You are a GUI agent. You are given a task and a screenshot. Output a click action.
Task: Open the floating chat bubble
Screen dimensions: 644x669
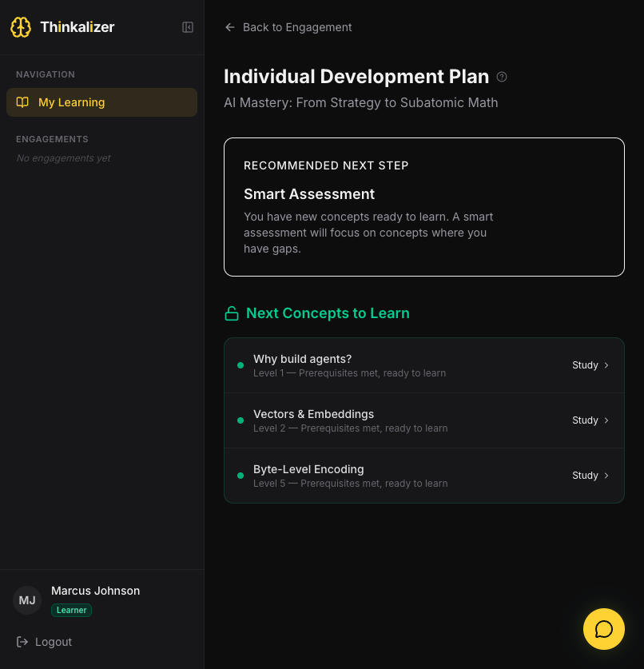(603, 629)
